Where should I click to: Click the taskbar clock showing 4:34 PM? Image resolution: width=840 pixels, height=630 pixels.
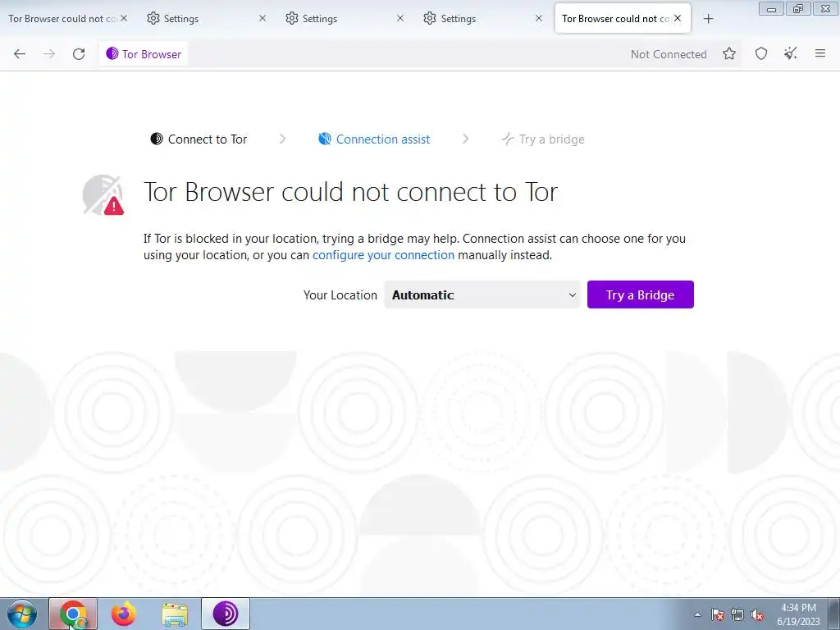[x=798, y=614]
